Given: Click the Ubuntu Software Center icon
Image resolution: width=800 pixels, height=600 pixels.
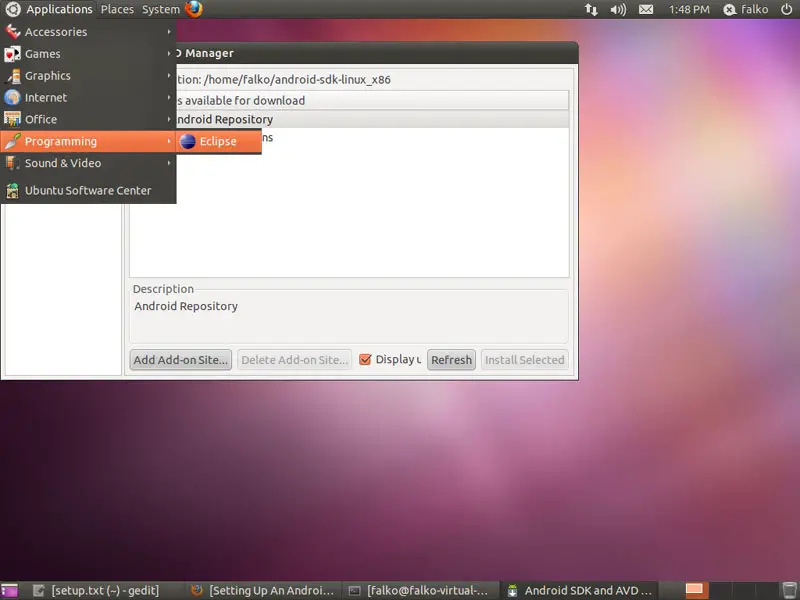Looking at the screenshot, I should 13,190.
